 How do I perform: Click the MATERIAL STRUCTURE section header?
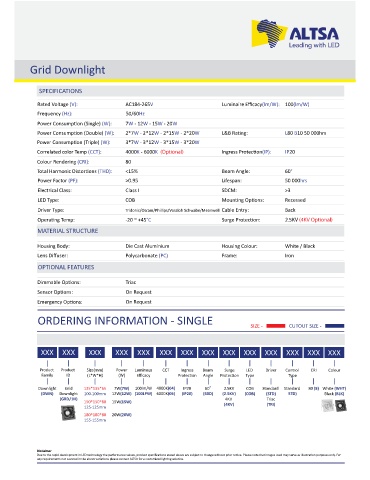point(68,231)
